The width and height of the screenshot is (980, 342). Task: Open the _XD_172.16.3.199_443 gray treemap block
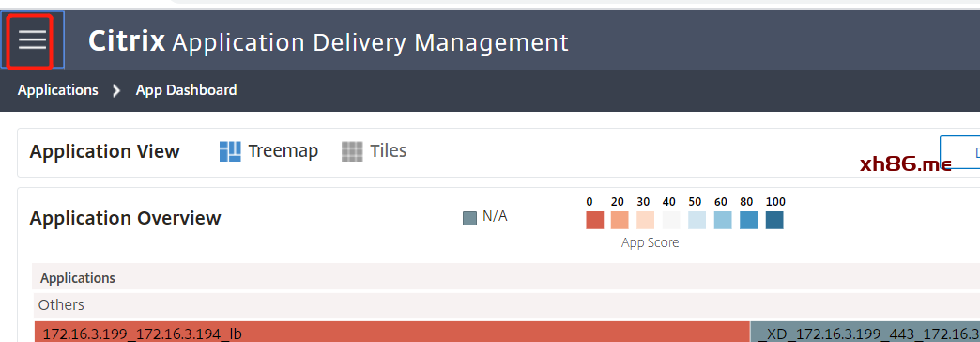(865, 332)
